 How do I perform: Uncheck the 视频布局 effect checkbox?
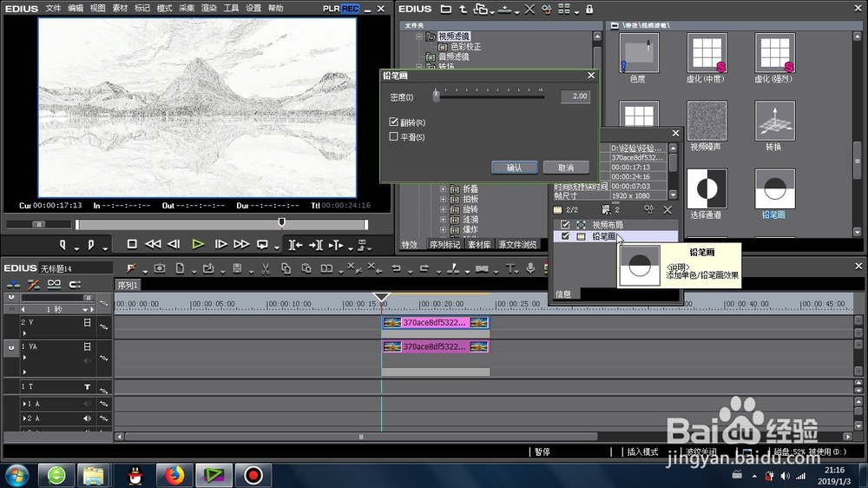[x=565, y=224]
